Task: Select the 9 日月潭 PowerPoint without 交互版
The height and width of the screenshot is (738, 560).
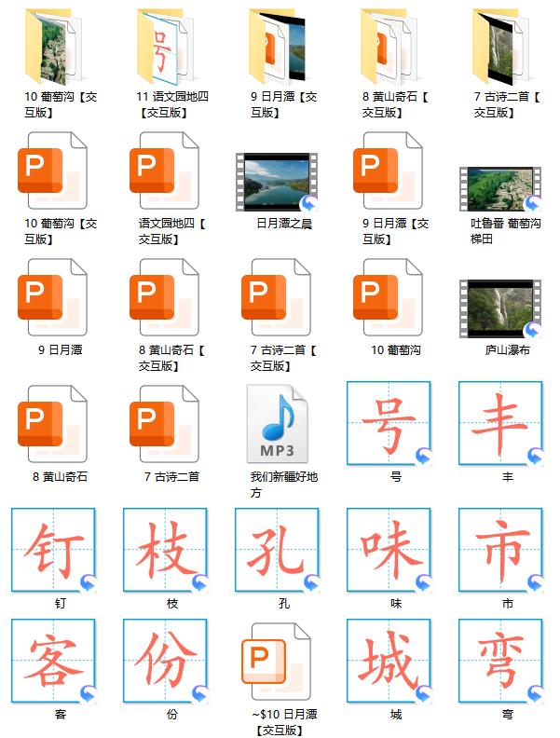Action: [x=52, y=298]
